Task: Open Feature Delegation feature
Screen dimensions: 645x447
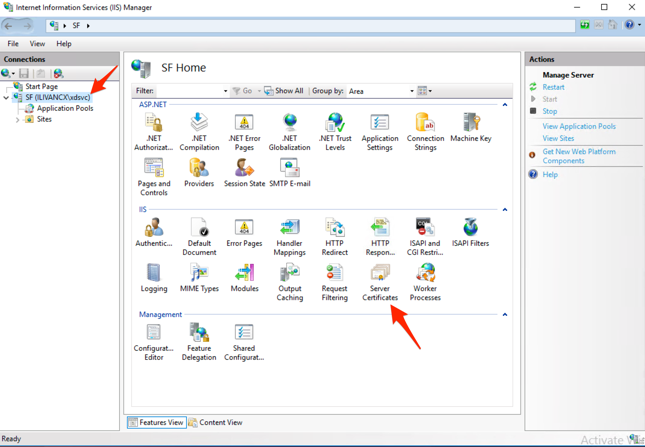Action: pos(199,341)
